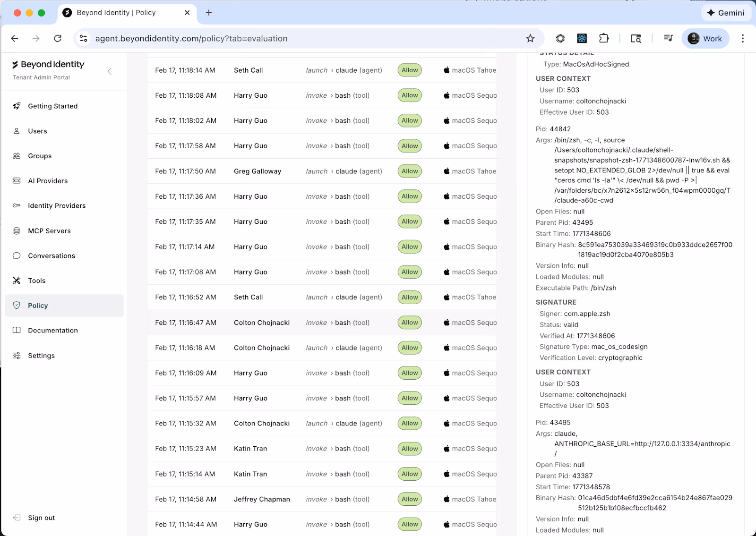Click the Executable Path /bin/zsh value
The image size is (756, 536).
point(603,288)
